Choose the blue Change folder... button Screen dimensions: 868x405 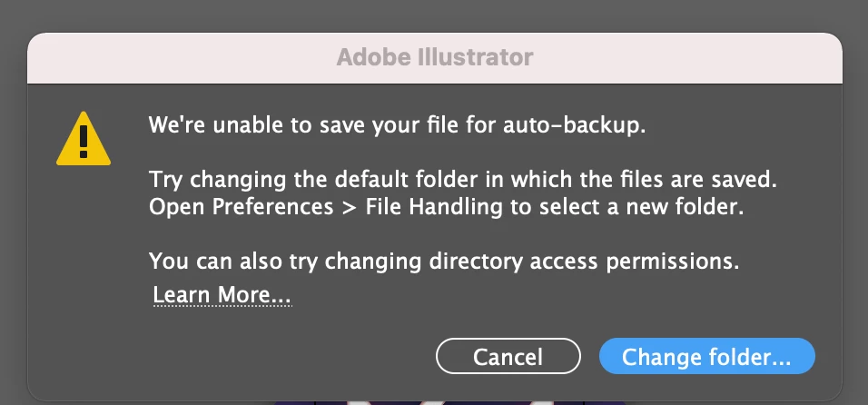click(707, 356)
